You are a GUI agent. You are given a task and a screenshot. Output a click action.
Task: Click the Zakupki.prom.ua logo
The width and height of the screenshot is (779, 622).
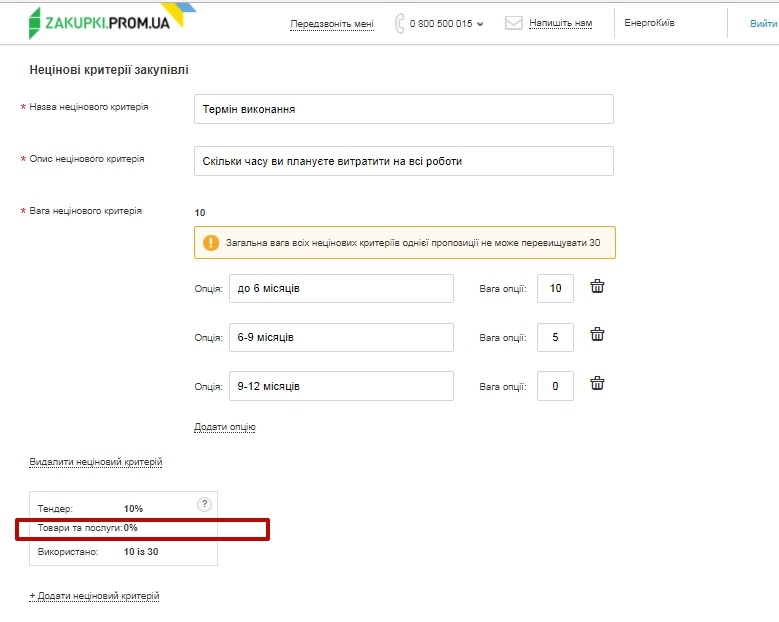coord(110,22)
